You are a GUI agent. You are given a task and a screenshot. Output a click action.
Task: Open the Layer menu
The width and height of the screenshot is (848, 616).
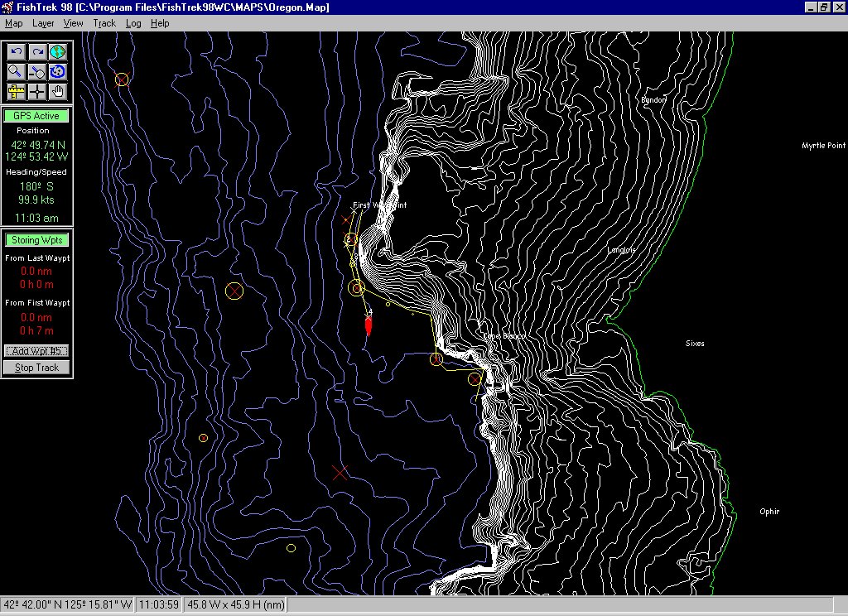pos(43,23)
